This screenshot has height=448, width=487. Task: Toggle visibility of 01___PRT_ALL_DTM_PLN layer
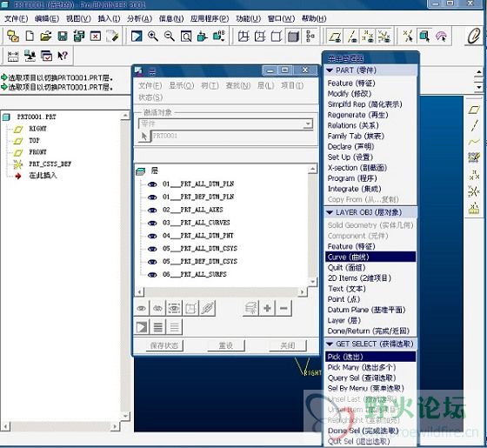click(x=152, y=184)
